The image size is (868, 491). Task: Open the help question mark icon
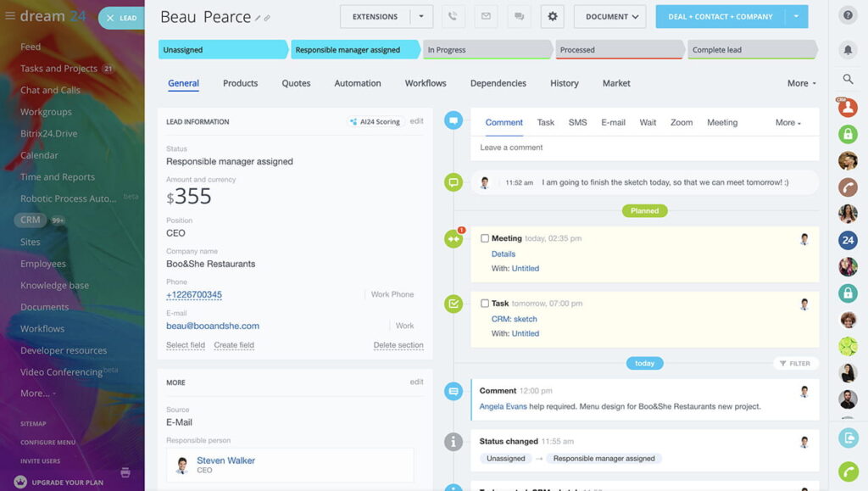[849, 14]
